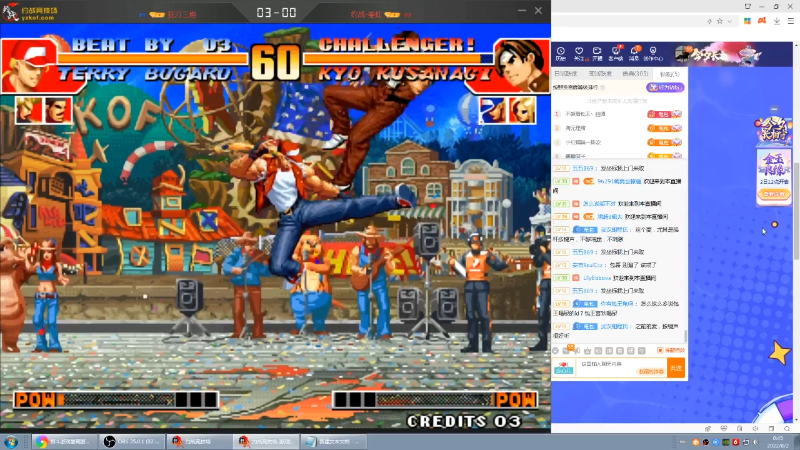Image resolution: width=800 pixels, height=450 pixels.
Task: Open the messages bell icon with orange badge
Action: tap(635, 53)
